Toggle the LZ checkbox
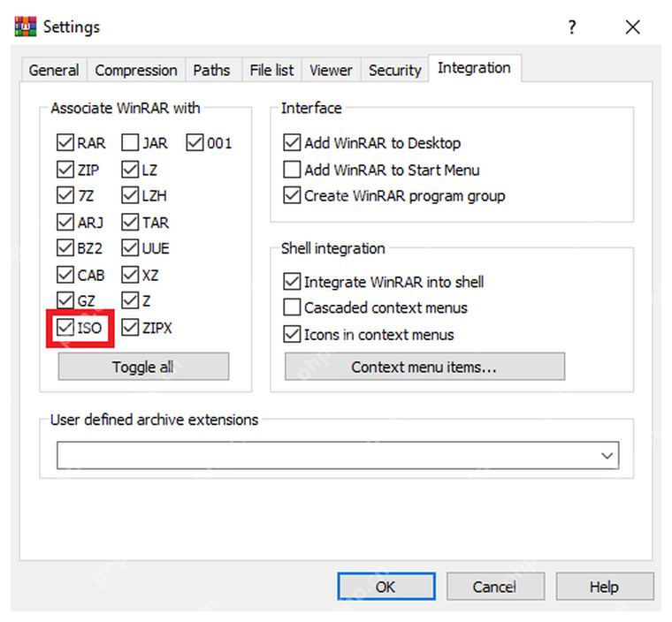 tap(130, 170)
